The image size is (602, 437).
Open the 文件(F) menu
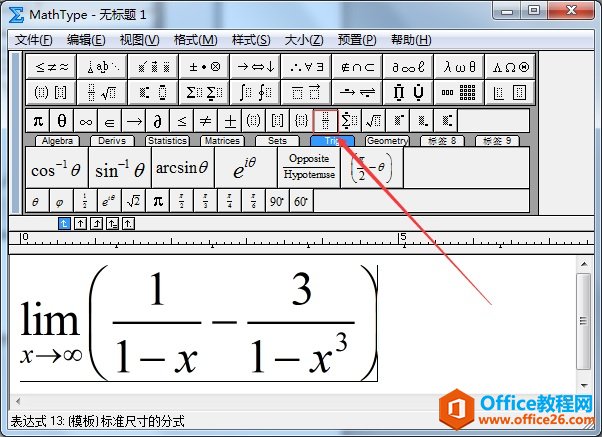coord(33,40)
